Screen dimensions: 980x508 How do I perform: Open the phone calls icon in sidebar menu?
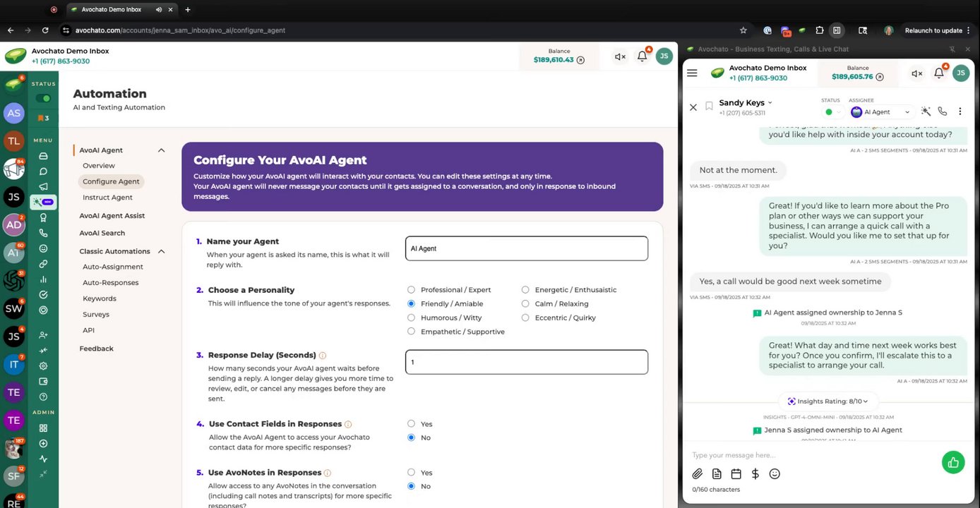[x=43, y=233]
